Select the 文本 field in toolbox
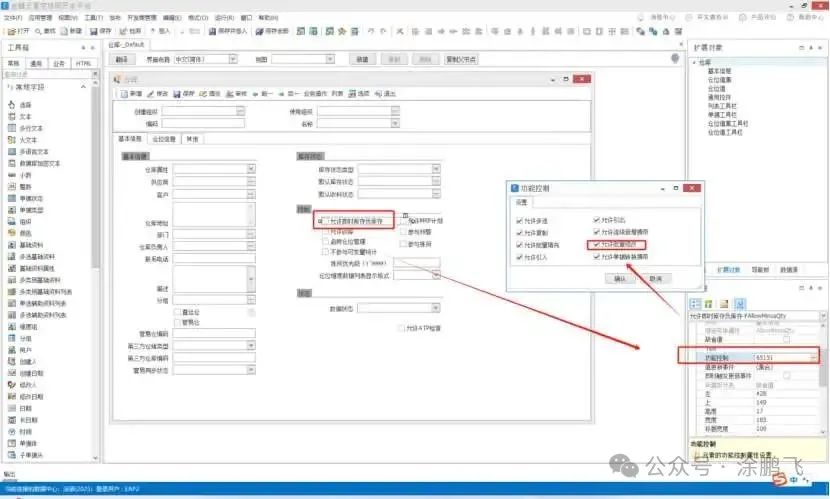 [x=27, y=116]
